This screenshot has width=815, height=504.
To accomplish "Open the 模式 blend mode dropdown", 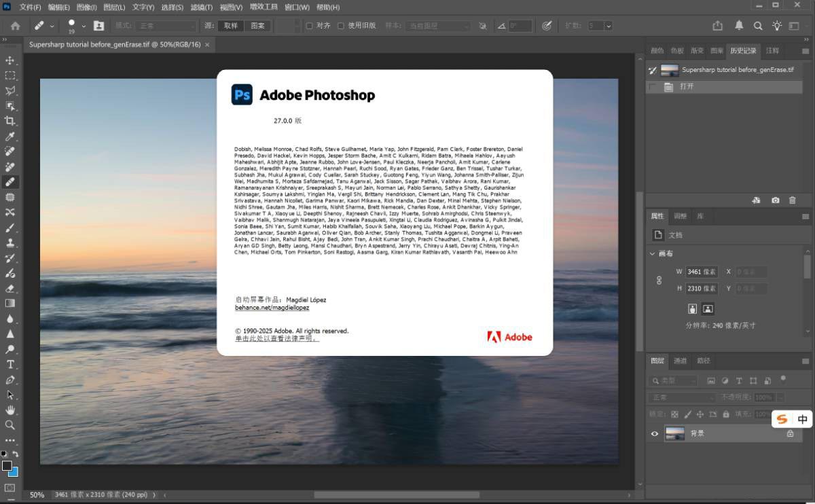I will click(x=166, y=26).
